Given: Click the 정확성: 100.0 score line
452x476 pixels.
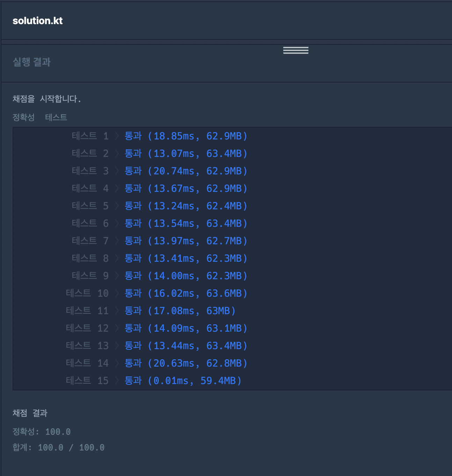Looking at the screenshot, I should 42,432.
